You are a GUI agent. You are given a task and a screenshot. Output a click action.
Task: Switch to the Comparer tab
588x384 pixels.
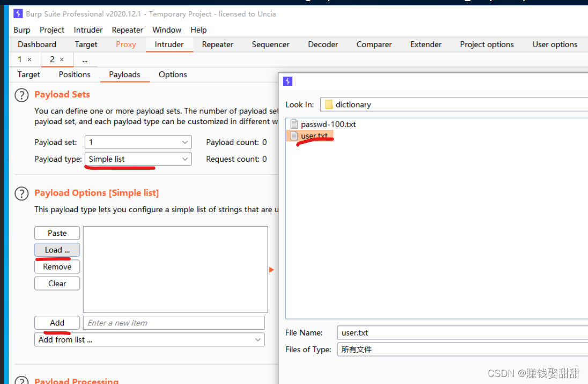point(374,44)
